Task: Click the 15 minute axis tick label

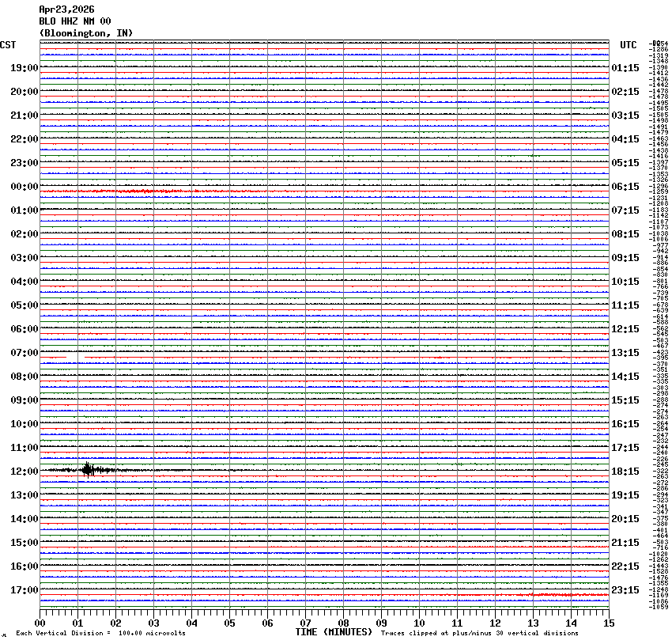Action: point(608,623)
